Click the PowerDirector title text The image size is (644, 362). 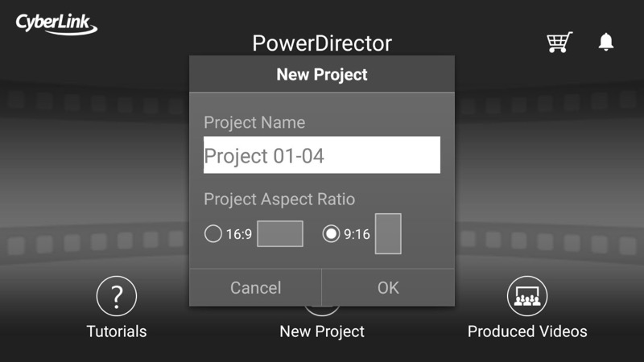322,43
